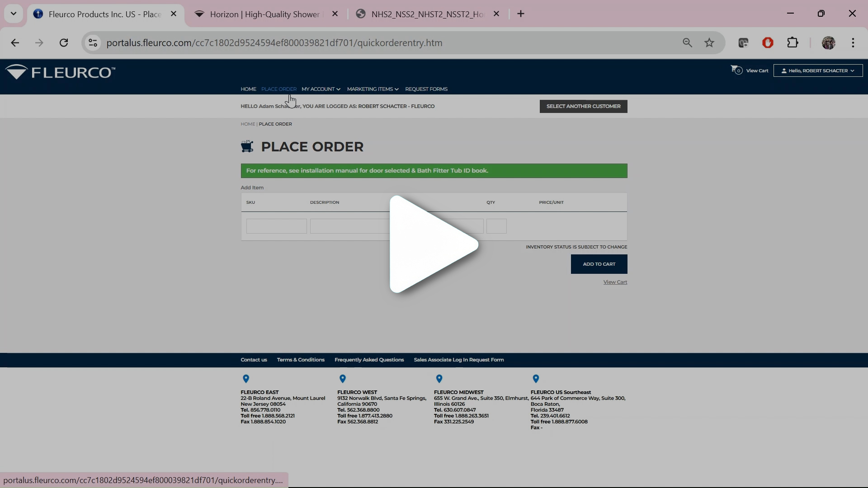Reload the current page
The width and height of the screenshot is (868, 488).
pyautogui.click(x=64, y=43)
